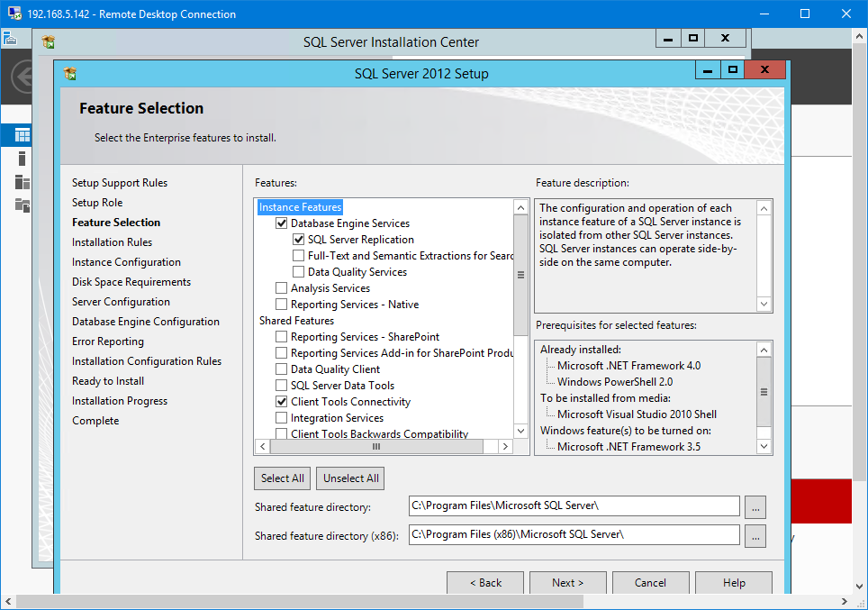868x610 pixels.
Task: Click the Remote Desktop Connection title bar icon
Action: click(14, 14)
